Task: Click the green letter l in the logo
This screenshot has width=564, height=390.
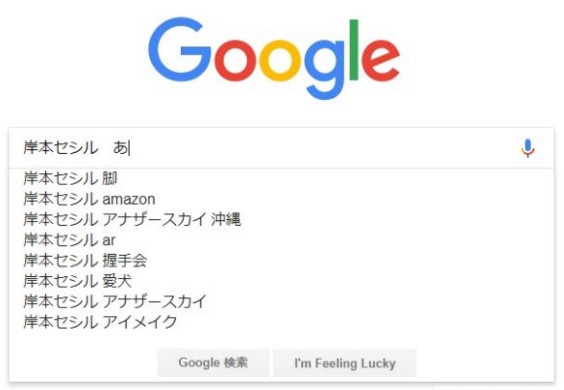Action: [x=354, y=49]
